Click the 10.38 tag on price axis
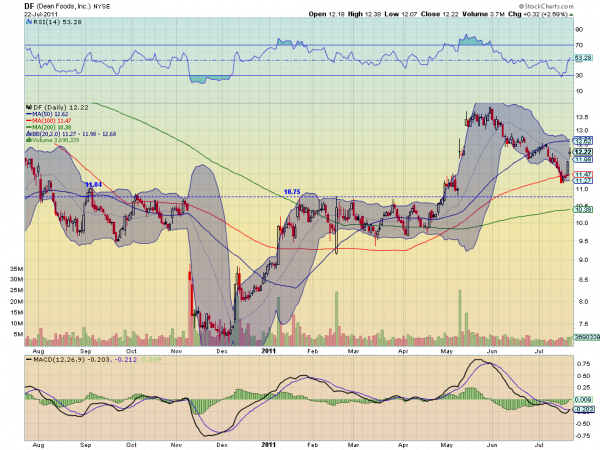Viewport: 600px width, 450px height. pyautogui.click(x=583, y=210)
